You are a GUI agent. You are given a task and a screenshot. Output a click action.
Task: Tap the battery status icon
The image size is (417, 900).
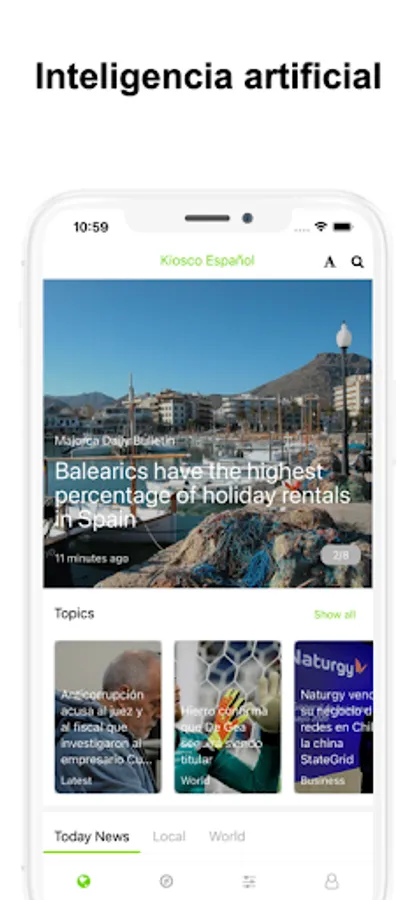(342, 227)
